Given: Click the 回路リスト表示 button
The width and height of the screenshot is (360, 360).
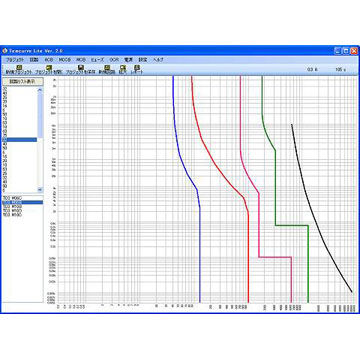Looking at the screenshot, I should tap(22, 81).
